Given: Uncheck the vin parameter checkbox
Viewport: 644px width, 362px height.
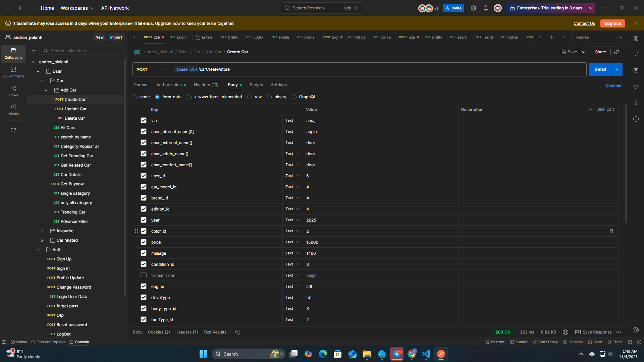Looking at the screenshot, I should (x=144, y=120).
